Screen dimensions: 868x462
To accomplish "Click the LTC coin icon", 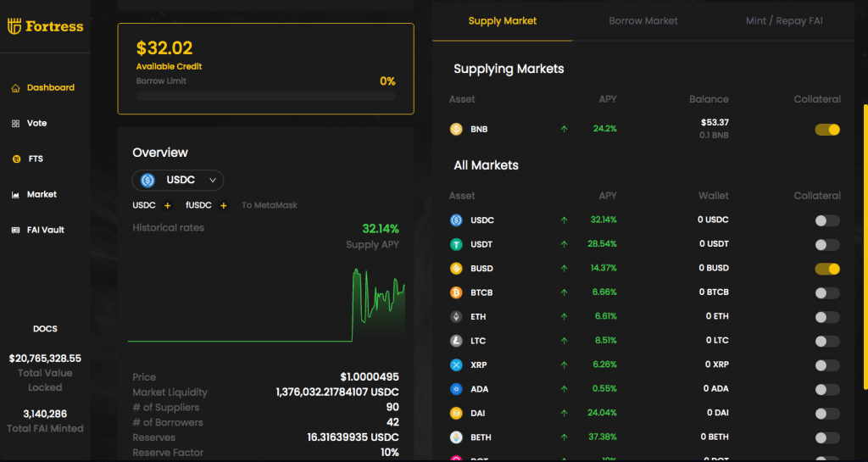I will [456, 341].
